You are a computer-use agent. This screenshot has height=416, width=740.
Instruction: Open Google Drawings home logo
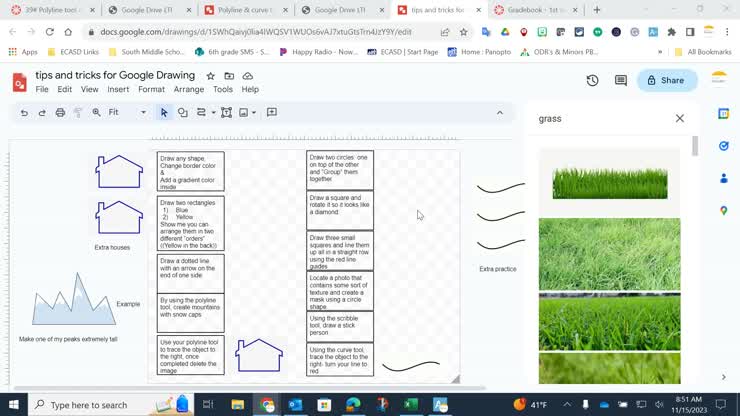[19, 82]
